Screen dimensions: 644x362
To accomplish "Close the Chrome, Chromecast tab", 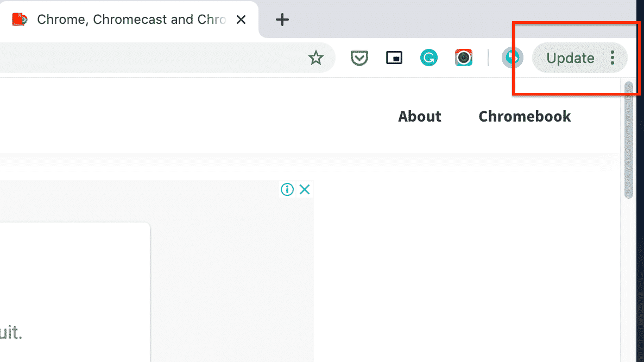I will click(x=241, y=20).
